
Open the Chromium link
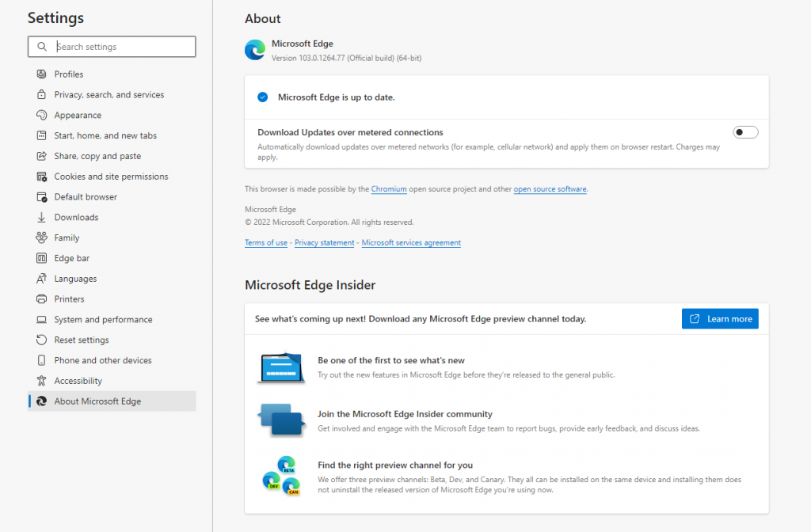(389, 189)
